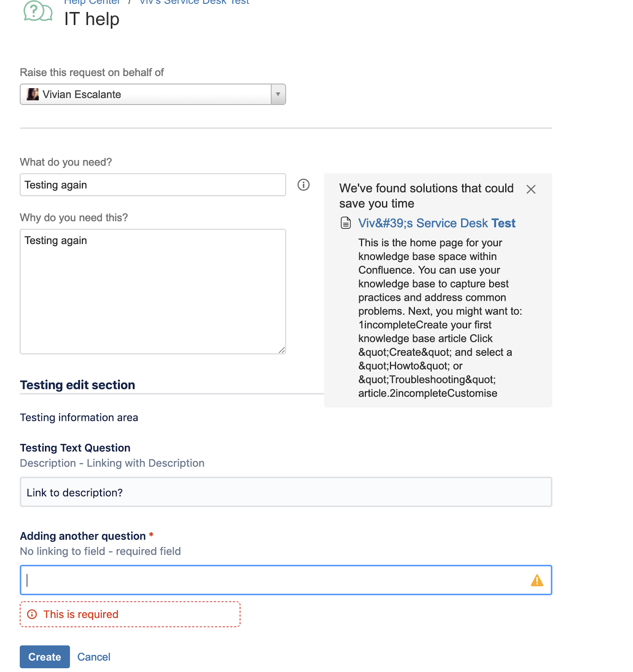Go to the Help Center breadcrumb
The image size is (633, 672).
92,3
